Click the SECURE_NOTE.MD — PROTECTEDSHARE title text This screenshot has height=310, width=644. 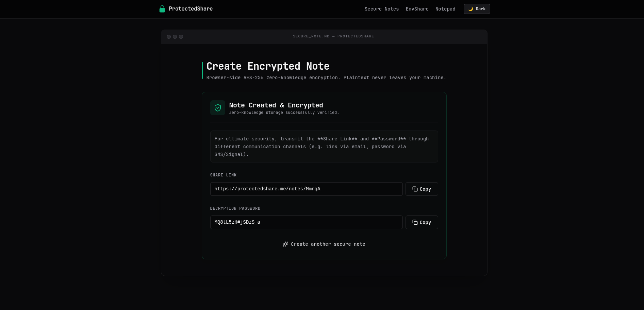(333, 36)
